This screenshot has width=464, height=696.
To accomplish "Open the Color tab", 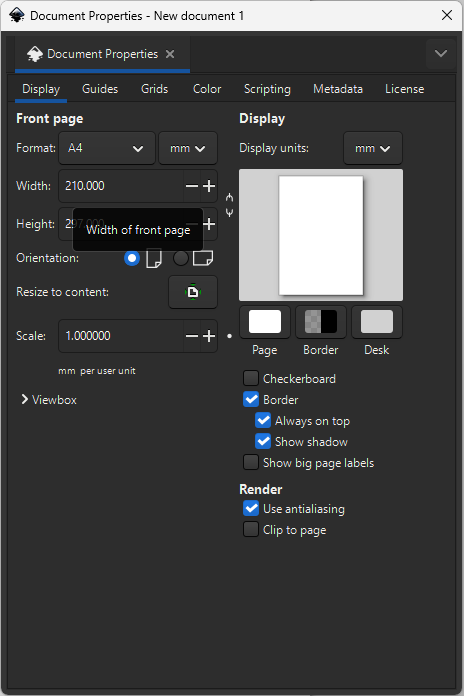I will 207,89.
